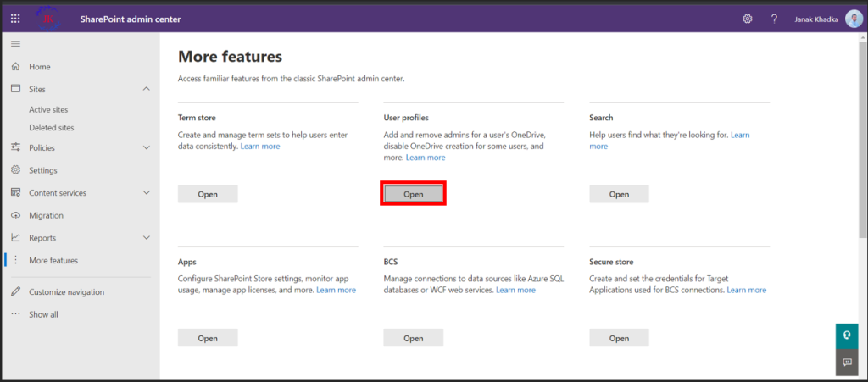Open the Apps feature
This screenshot has height=382, width=868.
208,338
